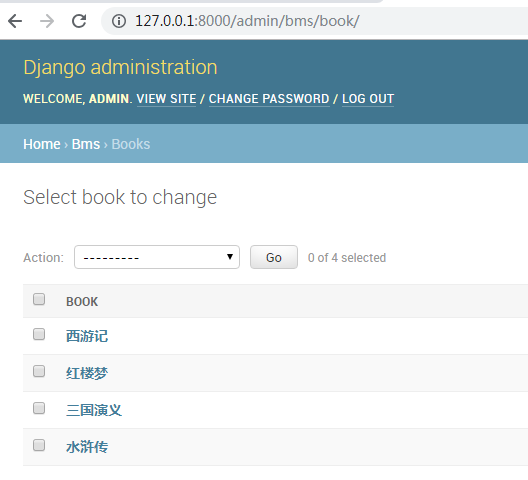Open the Action dropdown menu
528x480 pixels.
click(x=157, y=257)
